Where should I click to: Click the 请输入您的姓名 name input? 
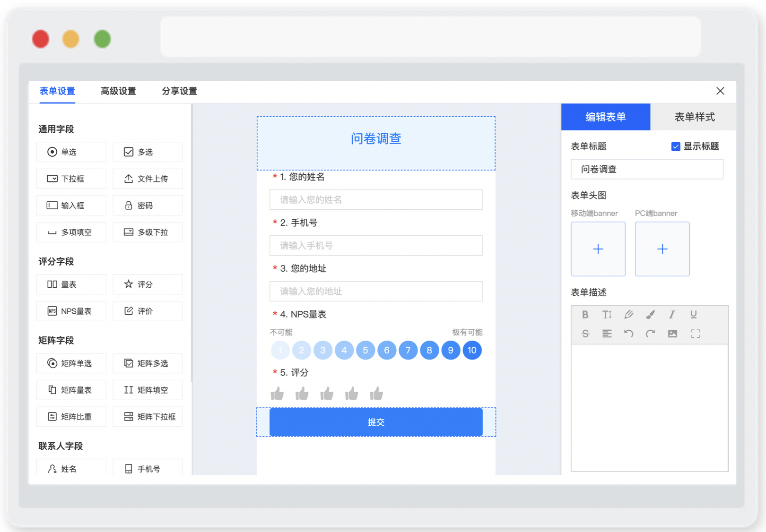376,200
